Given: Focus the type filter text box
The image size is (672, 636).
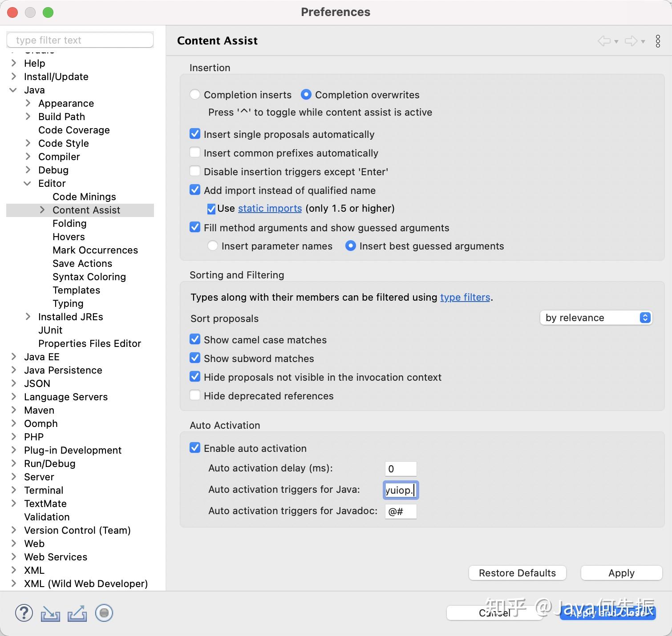Looking at the screenshot, I should pos(80,40).
